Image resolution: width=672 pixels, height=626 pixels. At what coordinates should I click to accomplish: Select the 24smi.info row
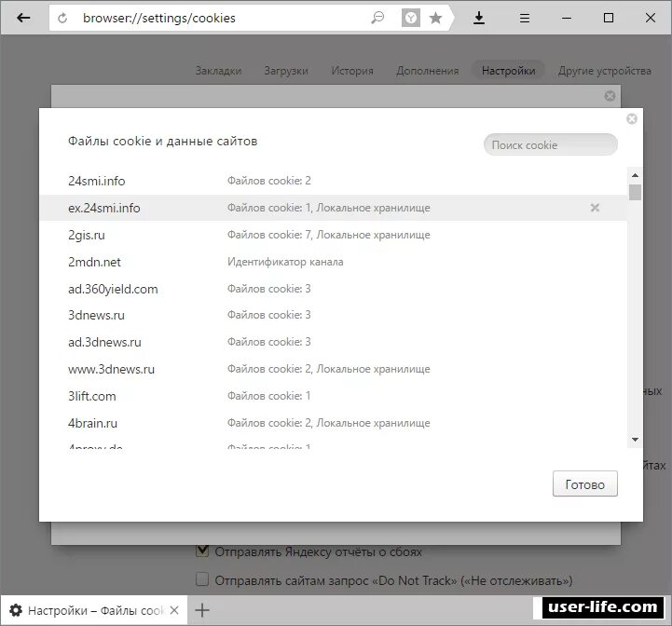click(x=334, y=181)
